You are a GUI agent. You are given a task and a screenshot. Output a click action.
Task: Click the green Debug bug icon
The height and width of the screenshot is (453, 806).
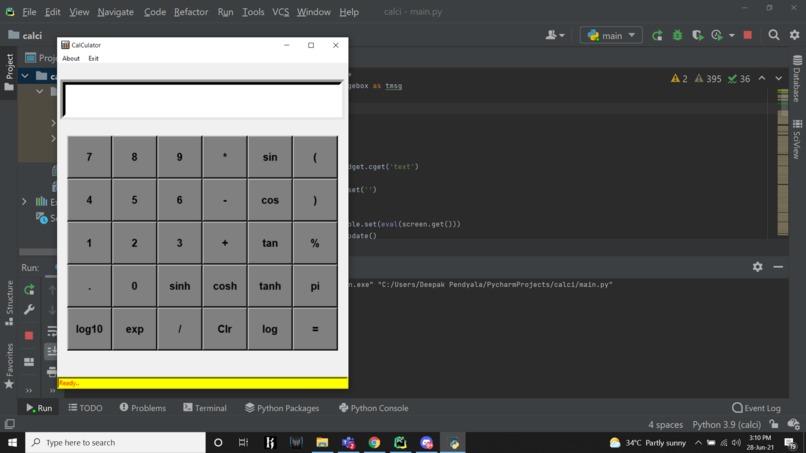coord(677,35)
